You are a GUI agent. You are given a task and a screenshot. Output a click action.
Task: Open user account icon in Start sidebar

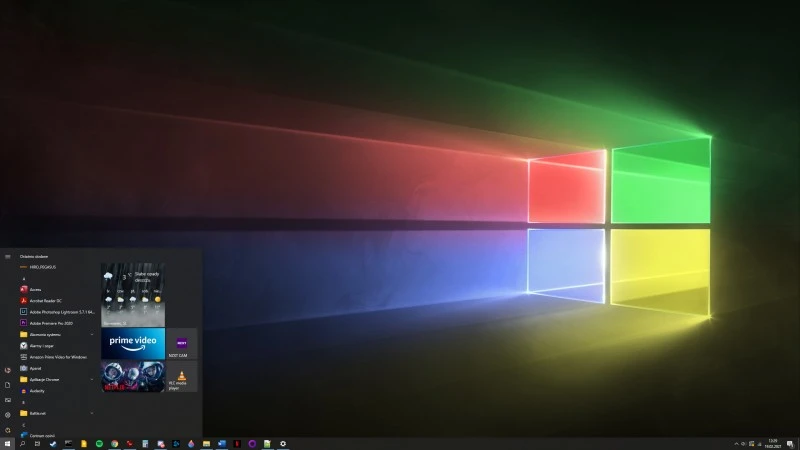8,370
